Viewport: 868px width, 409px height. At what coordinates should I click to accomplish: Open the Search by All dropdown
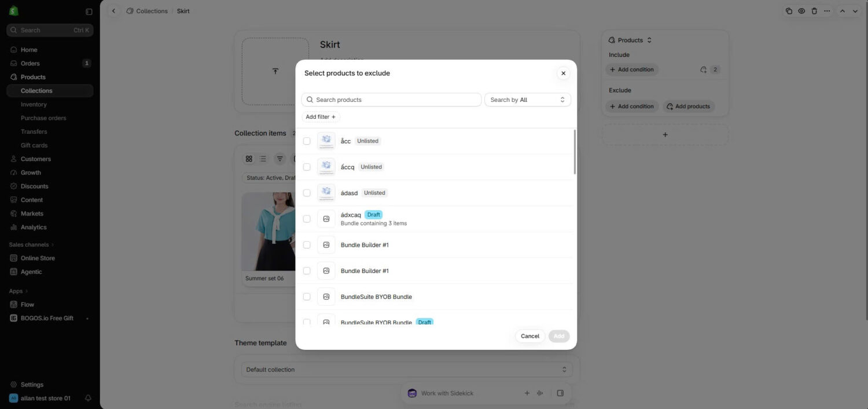pyautogui.click(x=528, y=100)
